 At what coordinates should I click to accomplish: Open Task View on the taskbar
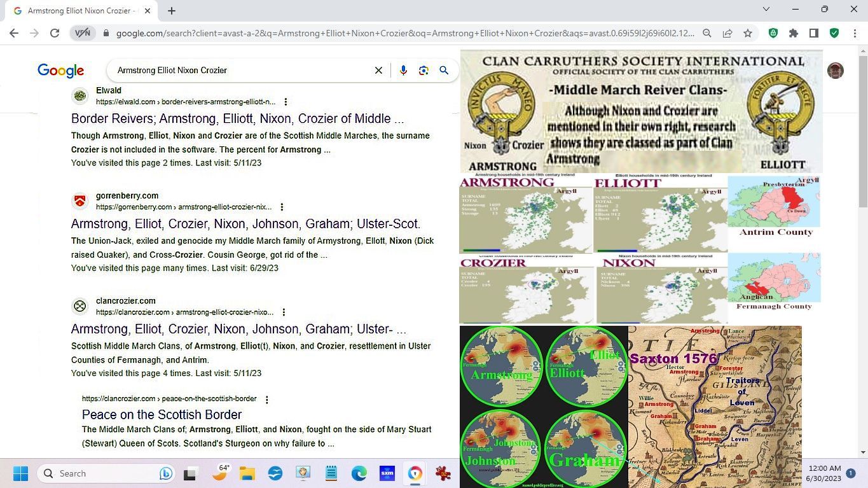click(x=189, y=473)
